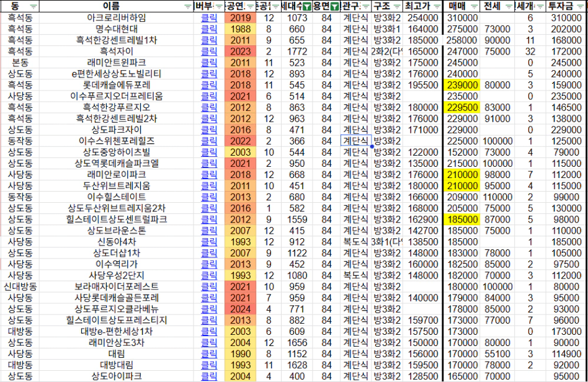Open the 전세 column filter button
Screen dimensions: 588x382
pyautogui.click(x=510, y=6)
